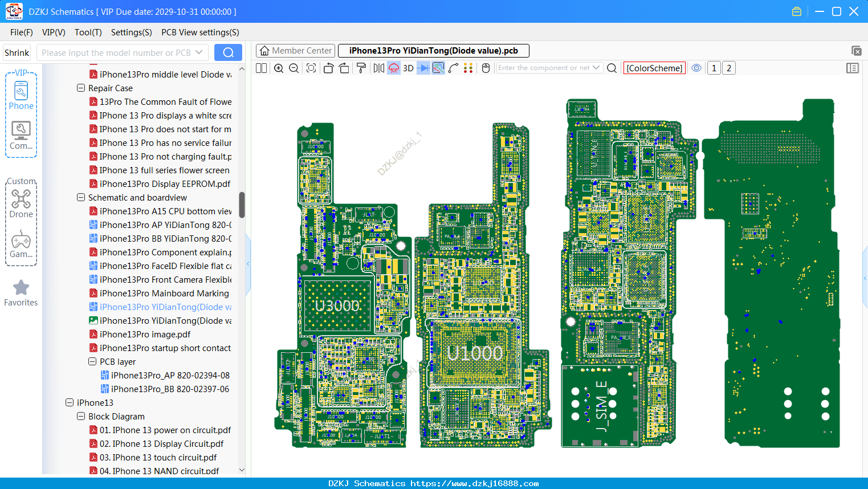Screen dimensions: 868x489
Task: Zoom out of the PCB view
Action: click(x=294, y=68)
